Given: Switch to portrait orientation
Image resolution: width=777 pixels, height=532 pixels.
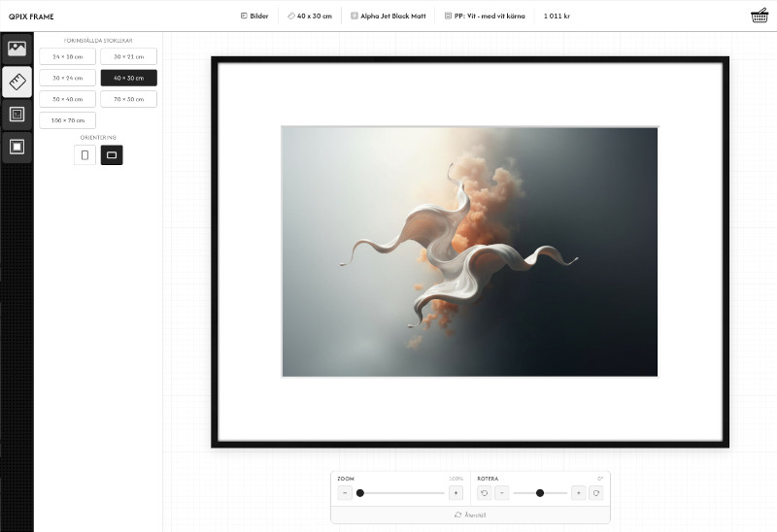Looking at the screenshot, I should point(84,155).
